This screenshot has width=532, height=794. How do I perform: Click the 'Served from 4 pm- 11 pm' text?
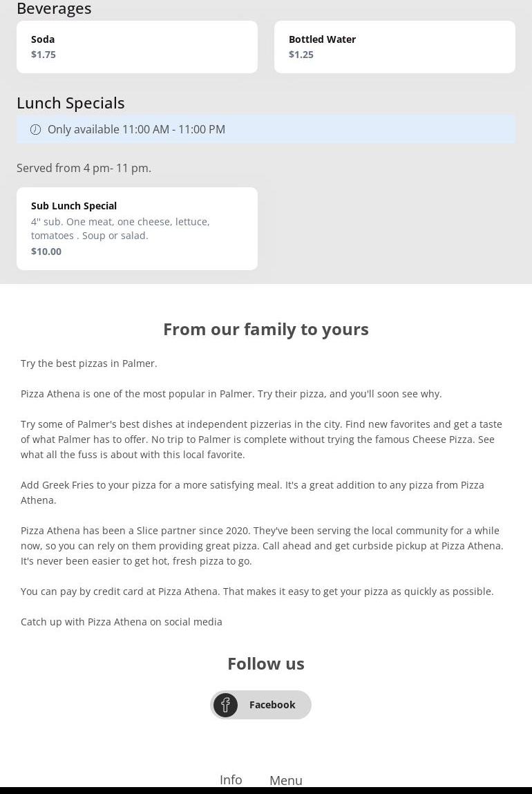pyautogui.click(x=84, y=168)
